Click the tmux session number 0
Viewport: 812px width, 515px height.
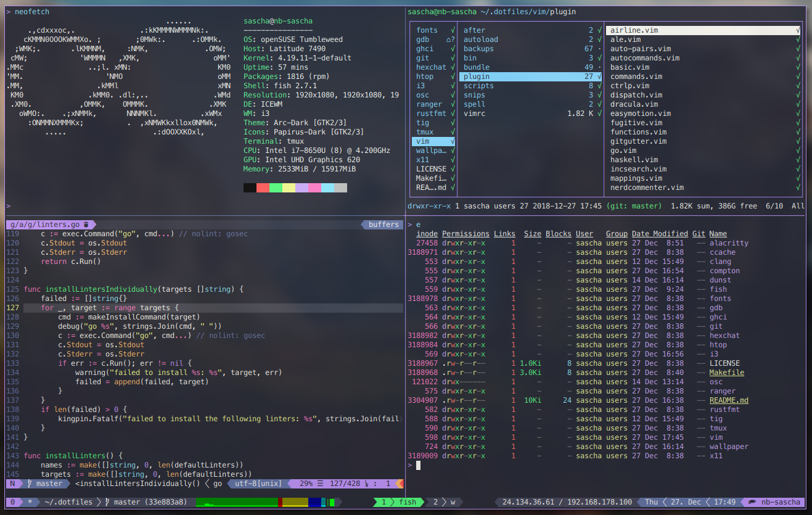pyautogui.click(x=12, y=502)
